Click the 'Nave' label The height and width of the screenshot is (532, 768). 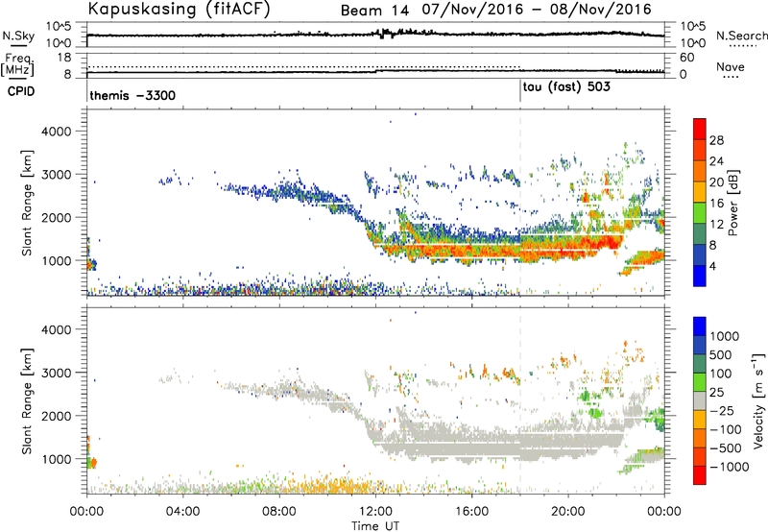pyautogui.click(x=730, y=66)
